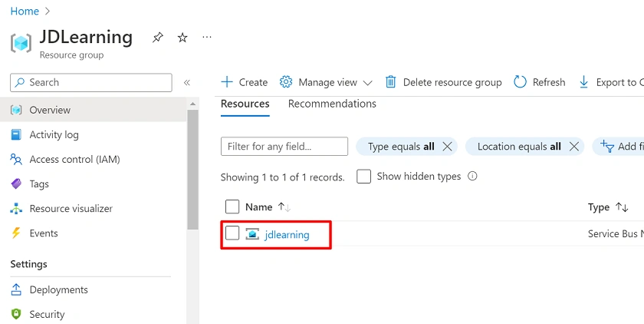The width and height of the screenshot is (644, 324).
Task: Click the green Security shield icon
Action: click(16, 315)
